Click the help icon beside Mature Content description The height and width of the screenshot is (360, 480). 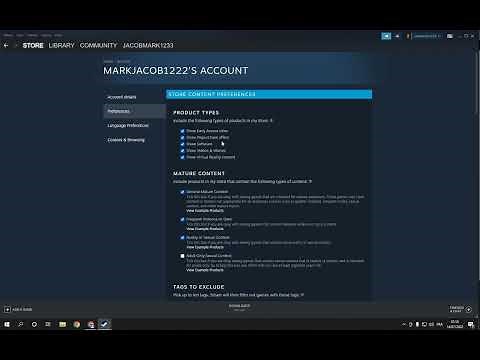pyautogui.click(x=310, y=181)
